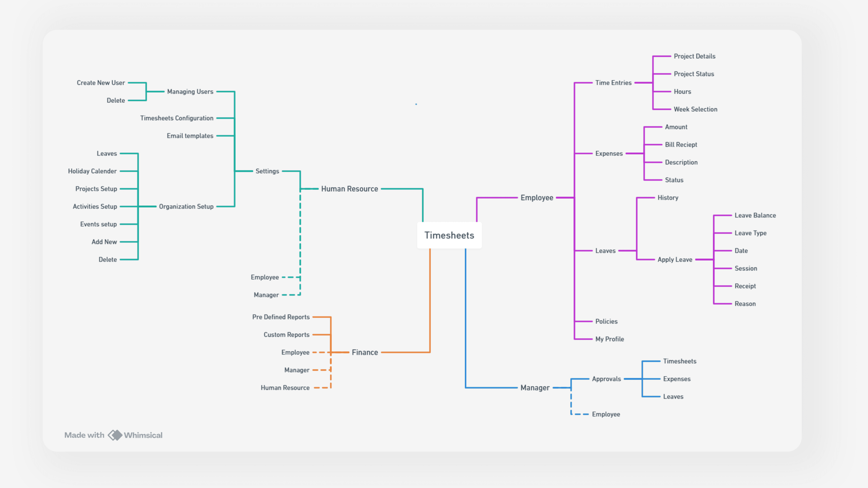Image resolution: width=868 pixels, height=488 pixels.
Task: Select the Settings node
Action: coord(267,171)
